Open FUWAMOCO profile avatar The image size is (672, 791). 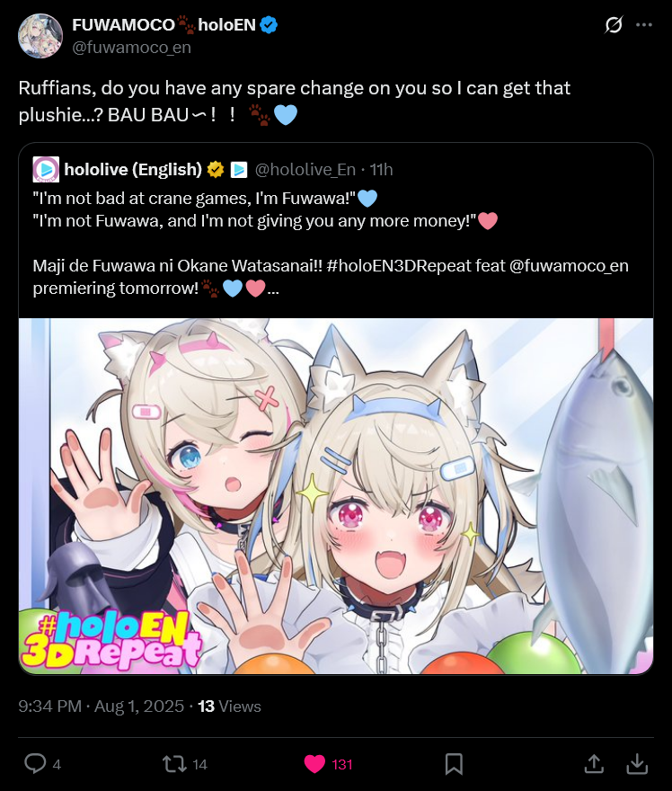[40, 36]
